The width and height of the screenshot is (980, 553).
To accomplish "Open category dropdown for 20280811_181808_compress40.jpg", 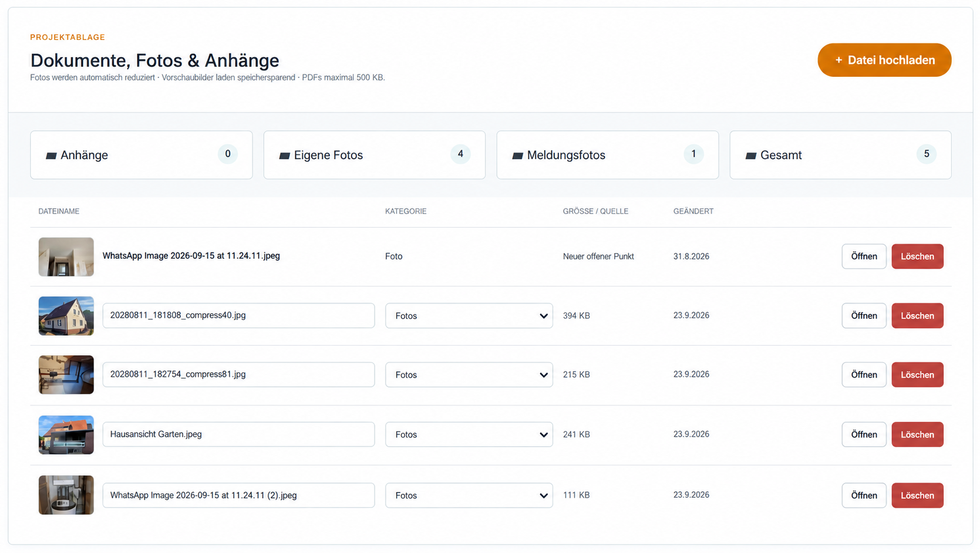I will click(x=469, y=316).
